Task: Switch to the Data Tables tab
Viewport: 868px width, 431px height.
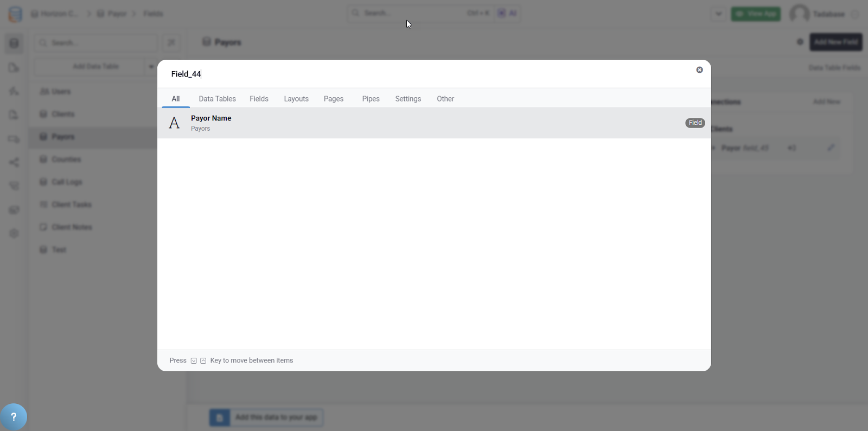Action: 217,99
